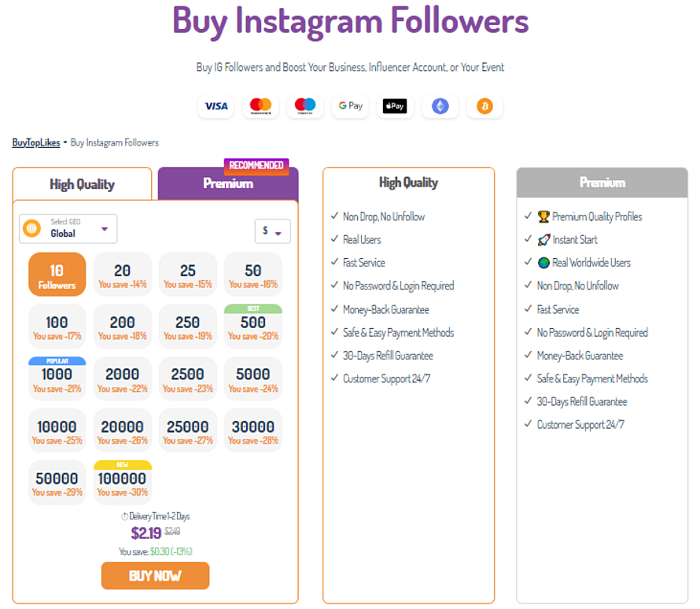
Task: Click the Mastercard payment icon
Action: tap(260, 106)
